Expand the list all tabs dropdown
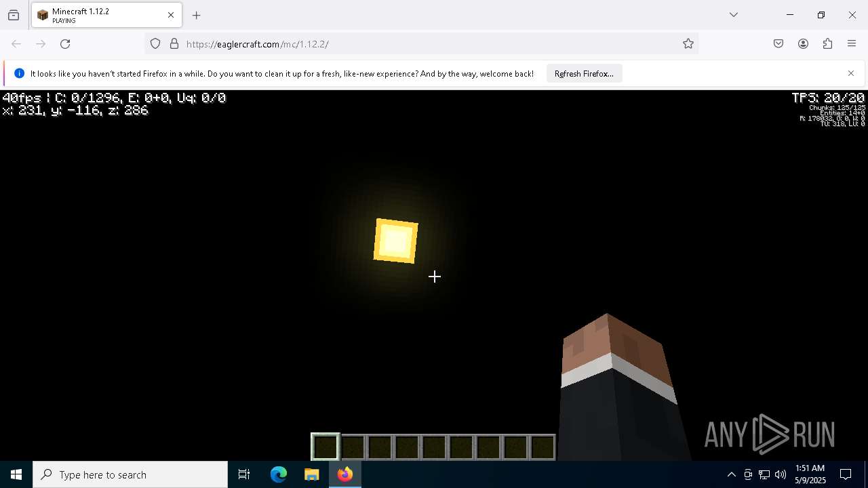 pos(734,15)
